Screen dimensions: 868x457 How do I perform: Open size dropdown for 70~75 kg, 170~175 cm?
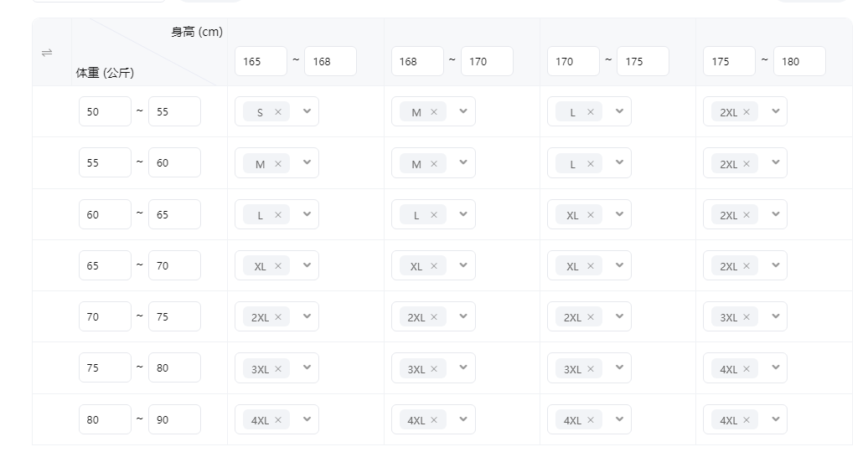point(619,316)
